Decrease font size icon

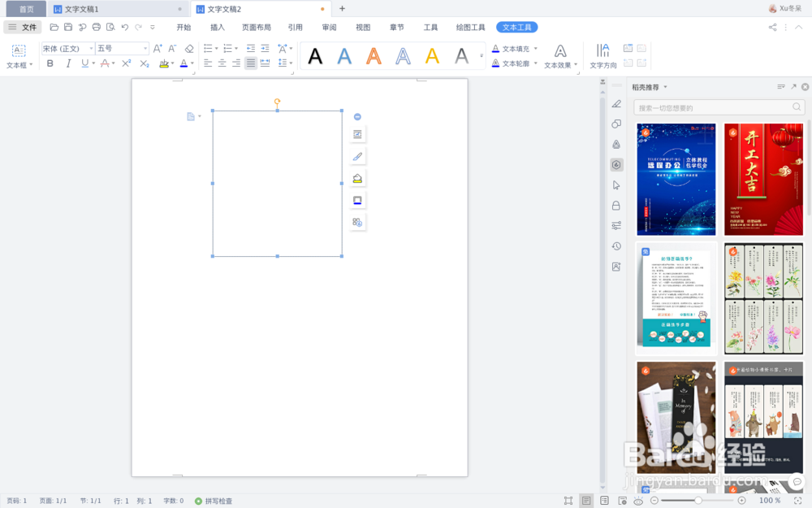coord(172,48)
